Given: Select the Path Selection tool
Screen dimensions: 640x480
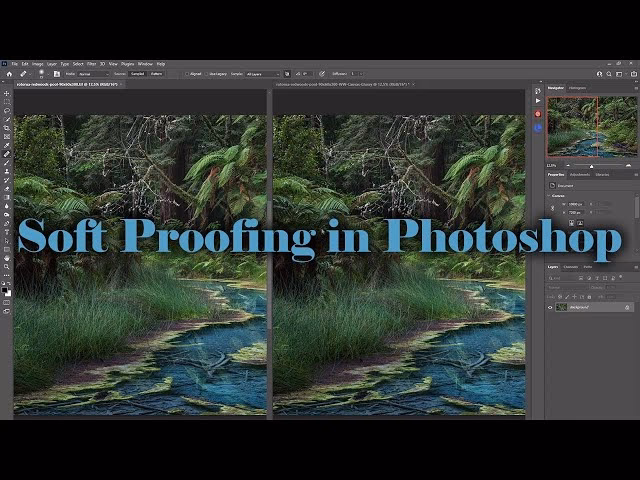Looking at the screenshot, I should click(x=7, y=241).
